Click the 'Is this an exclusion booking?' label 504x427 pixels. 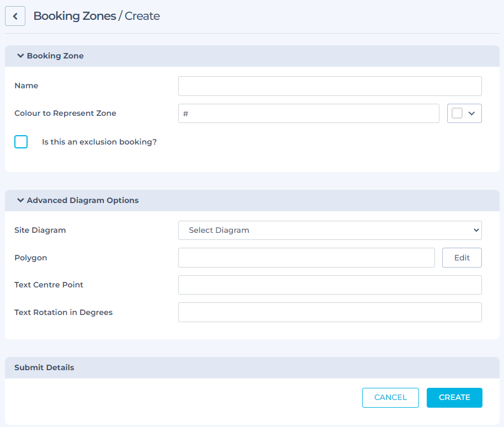99,142
